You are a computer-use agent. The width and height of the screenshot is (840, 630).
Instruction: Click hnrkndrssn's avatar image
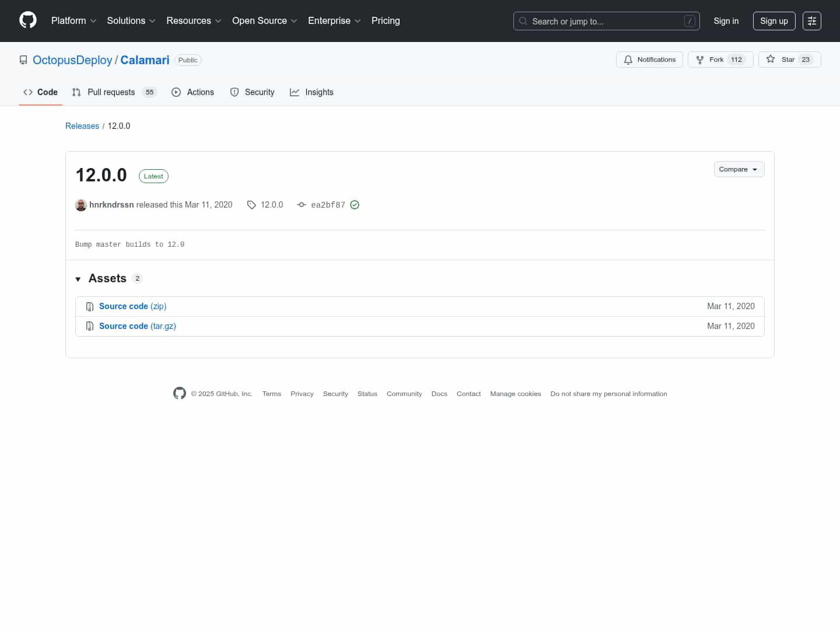click(81, 205)
